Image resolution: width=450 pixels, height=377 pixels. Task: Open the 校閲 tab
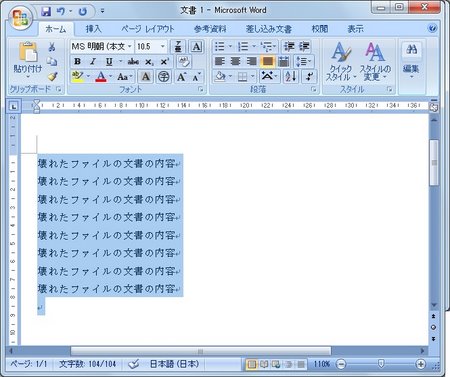320,29
